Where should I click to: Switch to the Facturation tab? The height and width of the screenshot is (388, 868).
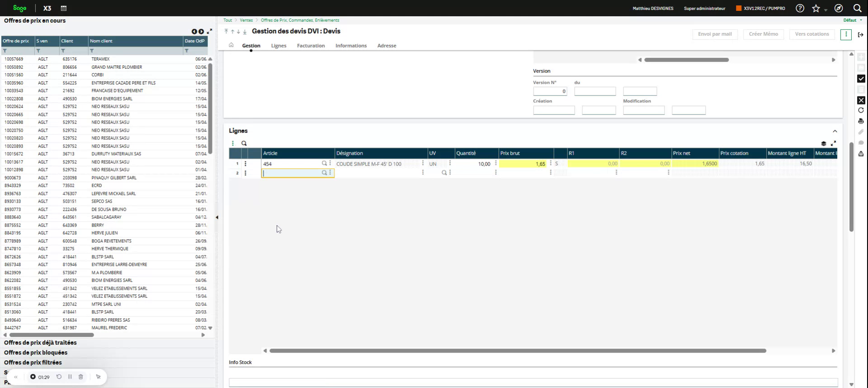311,46
